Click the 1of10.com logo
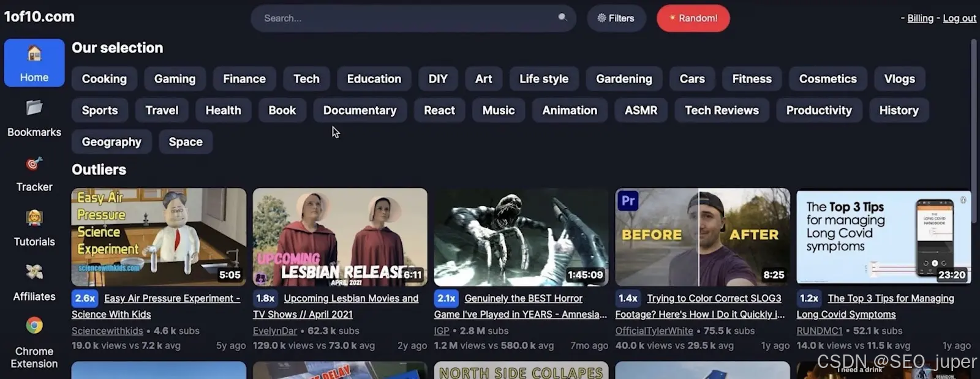 tap(39, 17)
